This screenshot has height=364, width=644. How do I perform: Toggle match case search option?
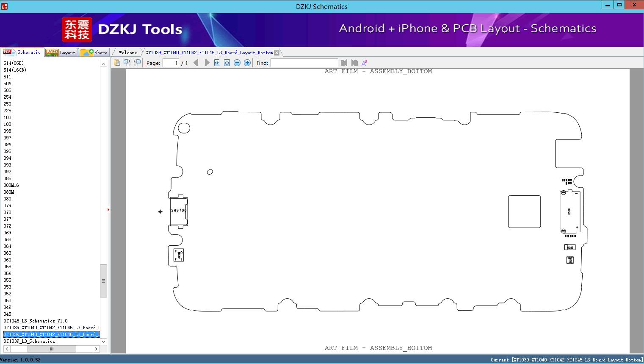(x=365, y=63)
